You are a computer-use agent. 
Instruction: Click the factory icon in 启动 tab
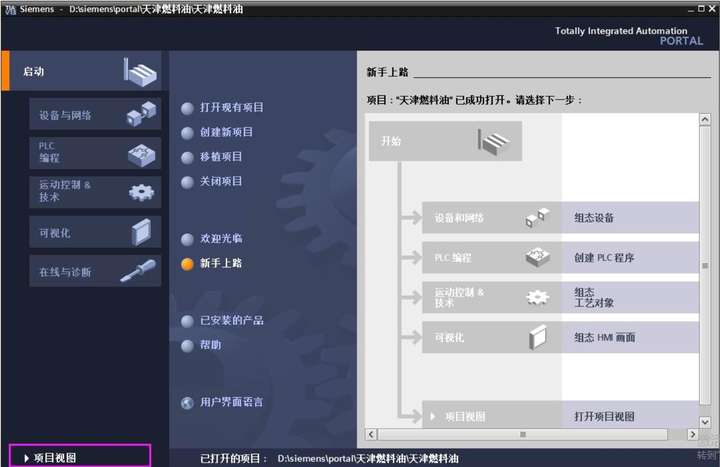140,73
